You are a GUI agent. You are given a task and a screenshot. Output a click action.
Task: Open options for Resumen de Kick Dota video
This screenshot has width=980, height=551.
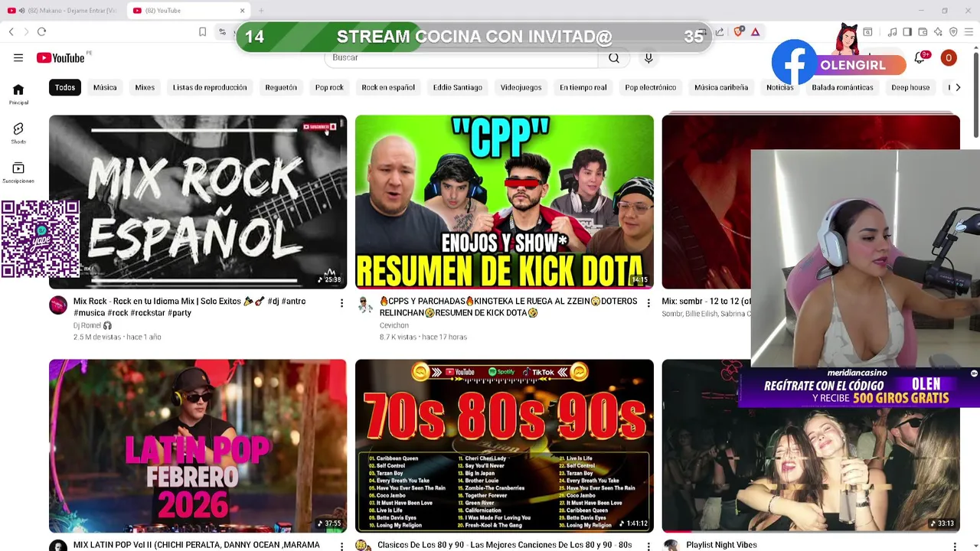coord(648,304)
